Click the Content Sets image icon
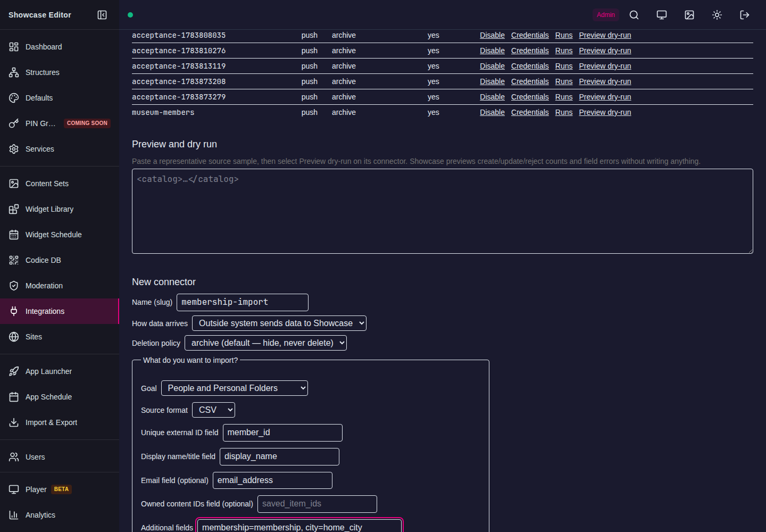 (14, 184)
